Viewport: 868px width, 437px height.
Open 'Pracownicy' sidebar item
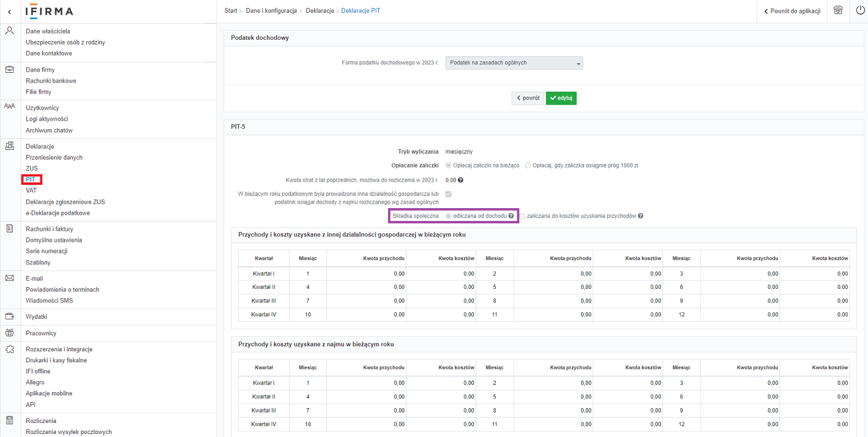[41, 334]
